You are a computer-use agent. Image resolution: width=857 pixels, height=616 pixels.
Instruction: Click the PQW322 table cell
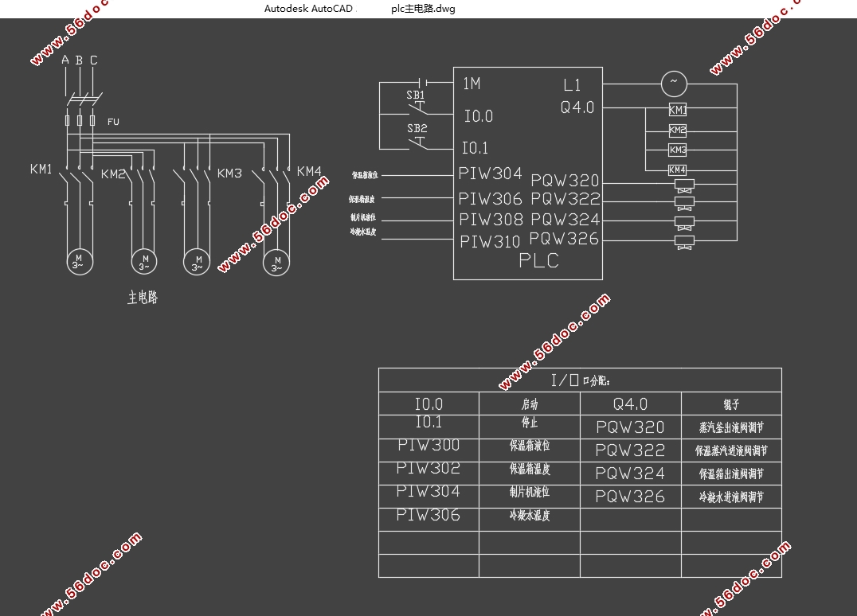tap(630, 450)
